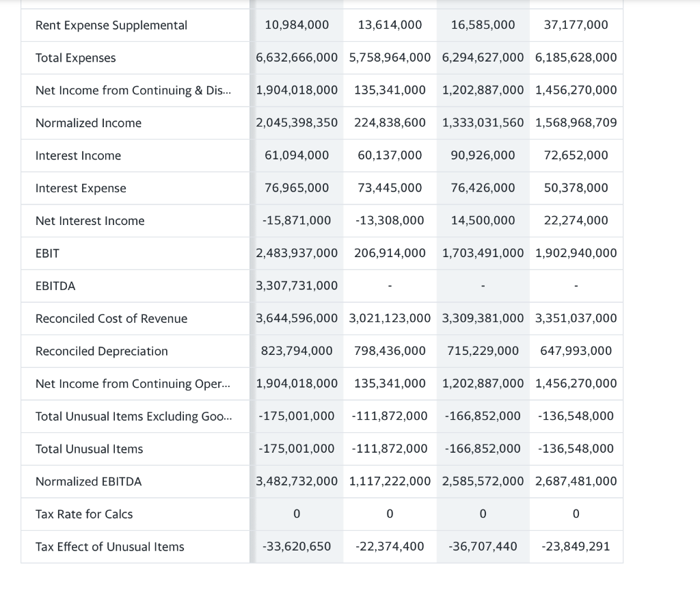Click the dash placeholder in the EBITDA row
The image size is (700, 597).
coord(390,286)
